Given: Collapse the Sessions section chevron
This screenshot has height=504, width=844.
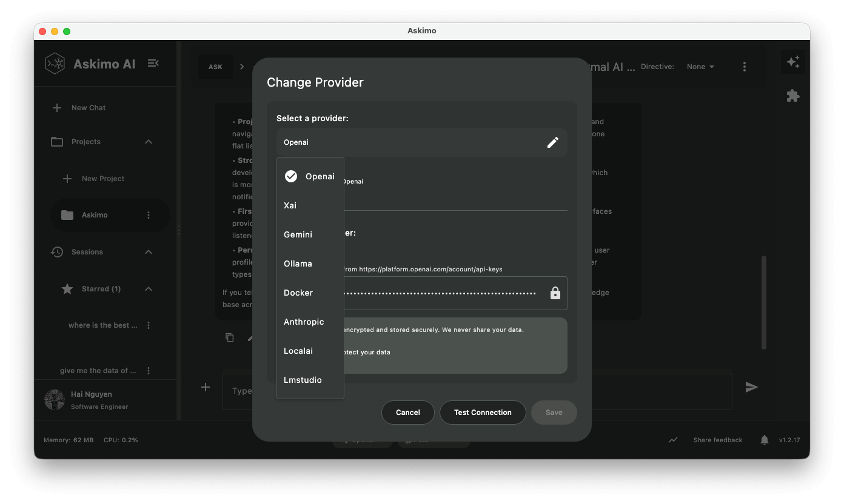Looking at the screenshot, I should 149,252.
